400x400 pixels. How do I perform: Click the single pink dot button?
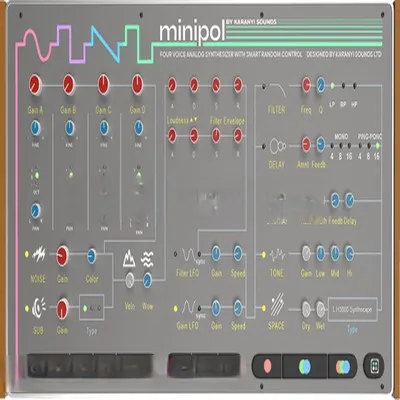(267, 366)
